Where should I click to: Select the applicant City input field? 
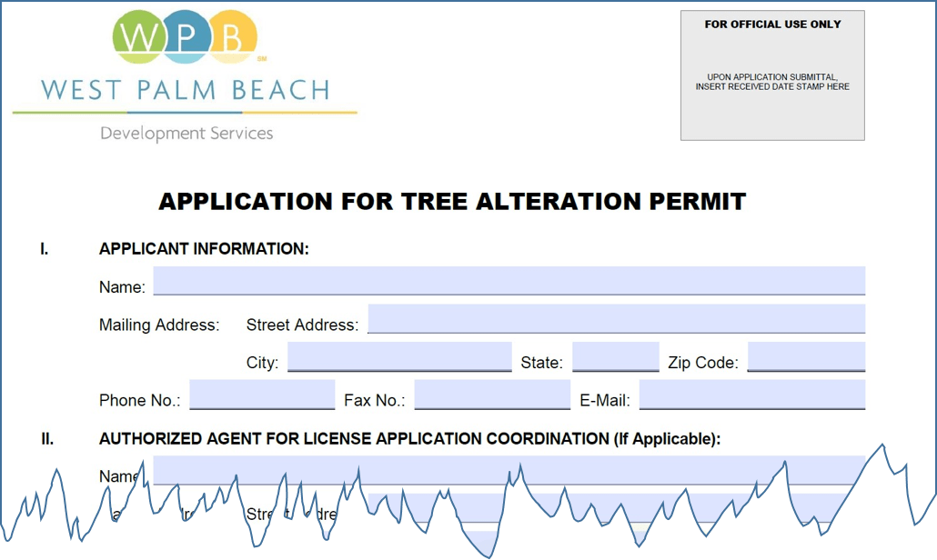[x=399, y=357]
